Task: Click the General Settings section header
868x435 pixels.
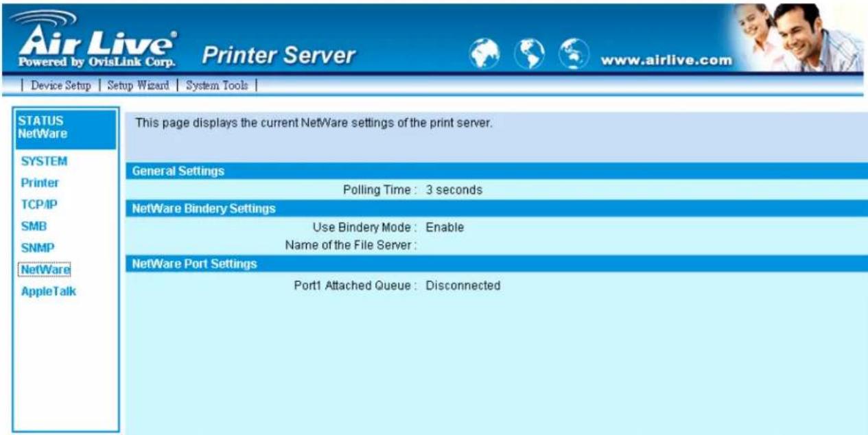Action: point(496,171)
